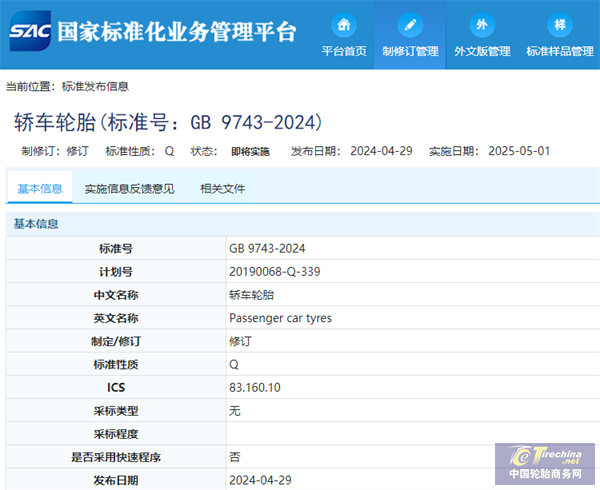This screenshot has height=490, width=600.
Task: Click the empty 采标程度 value cell
Action: click(x=413, y=434)
